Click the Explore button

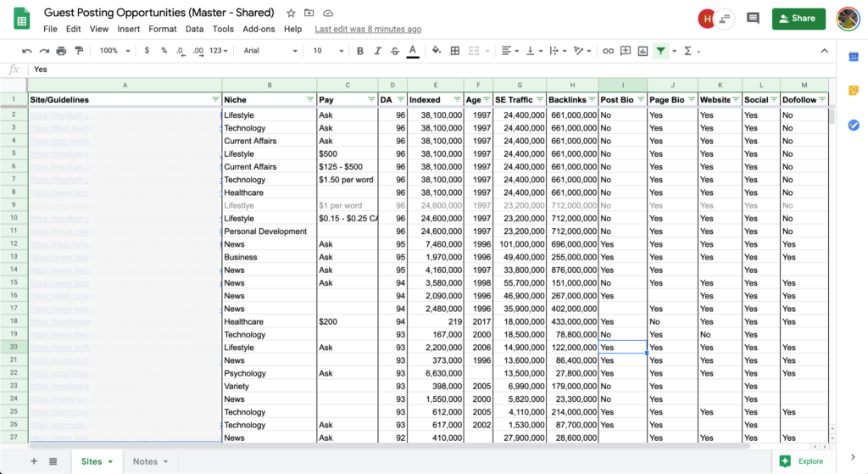click(801, 460)
